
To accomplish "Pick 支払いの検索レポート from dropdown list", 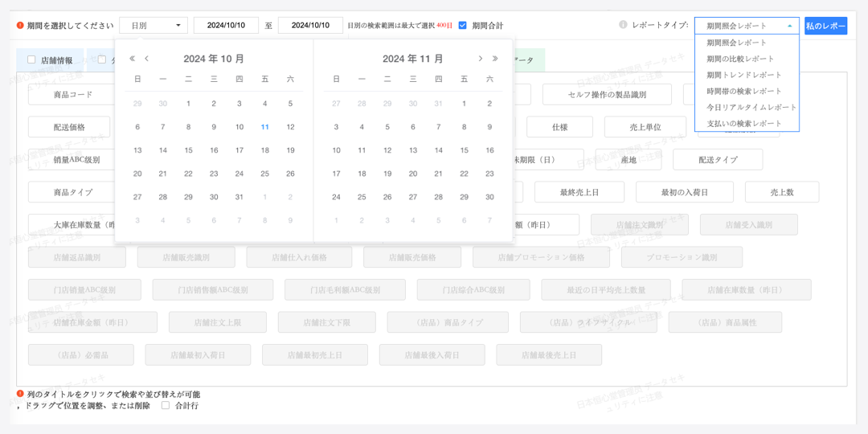I will click(x=744, y=123).
